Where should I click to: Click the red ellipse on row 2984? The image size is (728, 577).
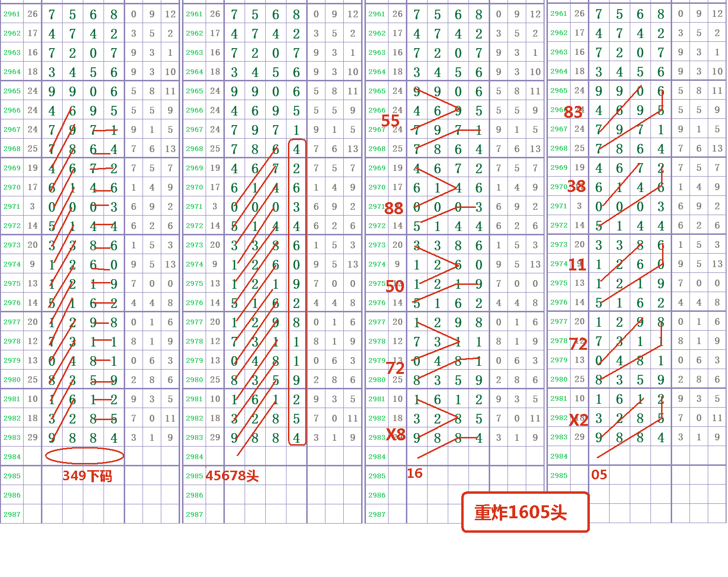84,455
